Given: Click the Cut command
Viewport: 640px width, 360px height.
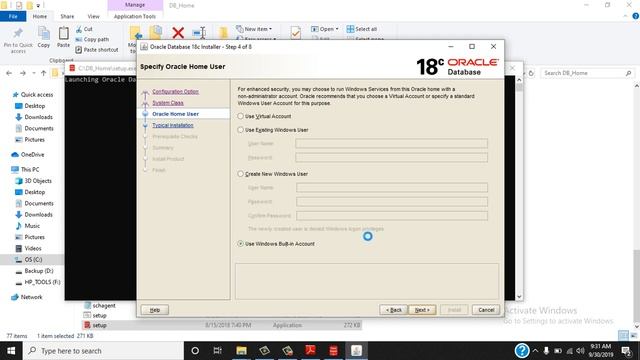Looking at the screenshot, I should coord(84,29).
